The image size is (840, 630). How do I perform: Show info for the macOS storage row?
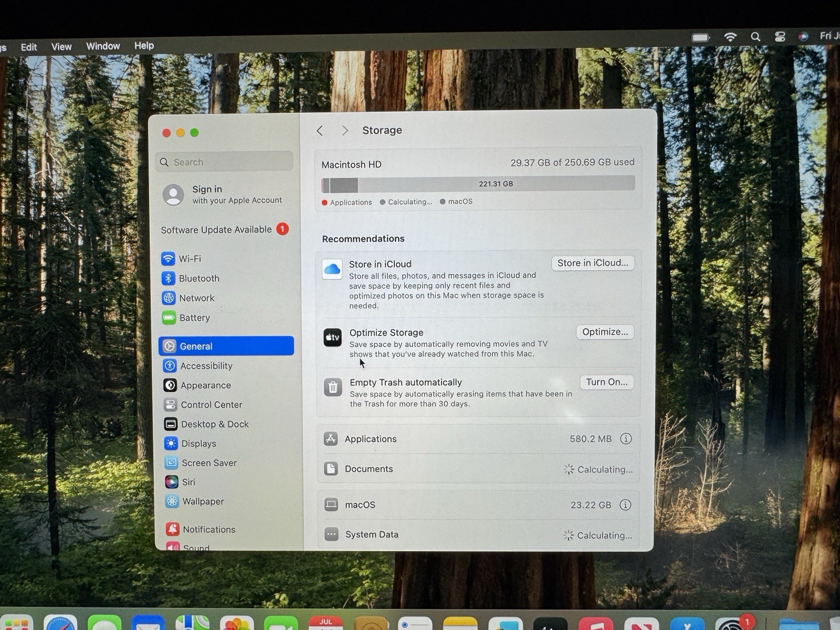point(625,505)
